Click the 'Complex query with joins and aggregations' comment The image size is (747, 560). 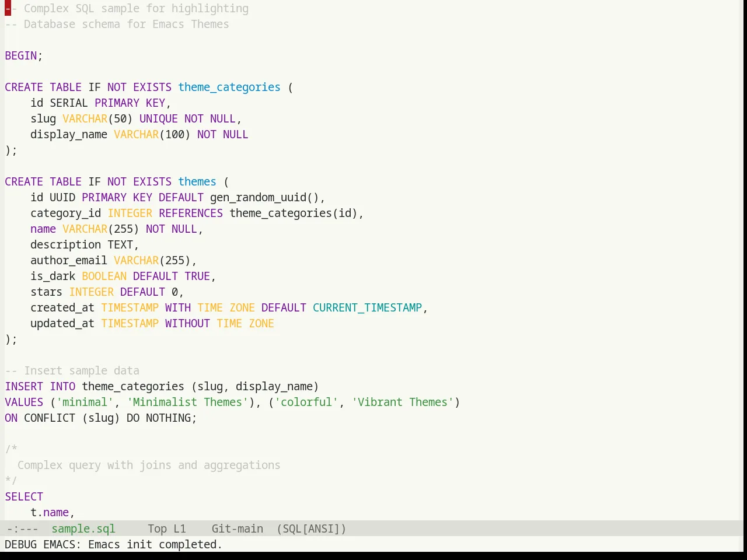click(149, 465)
